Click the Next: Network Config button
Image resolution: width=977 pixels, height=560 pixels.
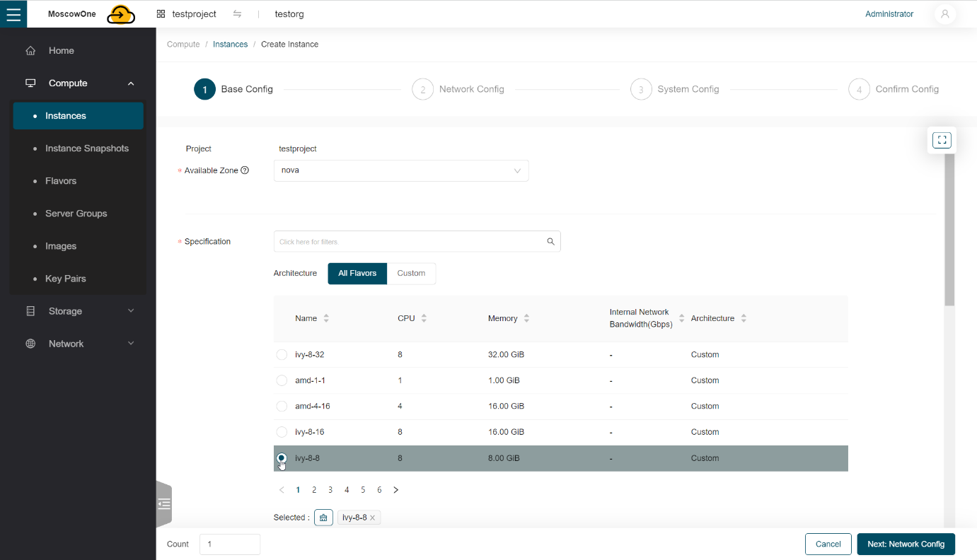[x=906, y=544]
